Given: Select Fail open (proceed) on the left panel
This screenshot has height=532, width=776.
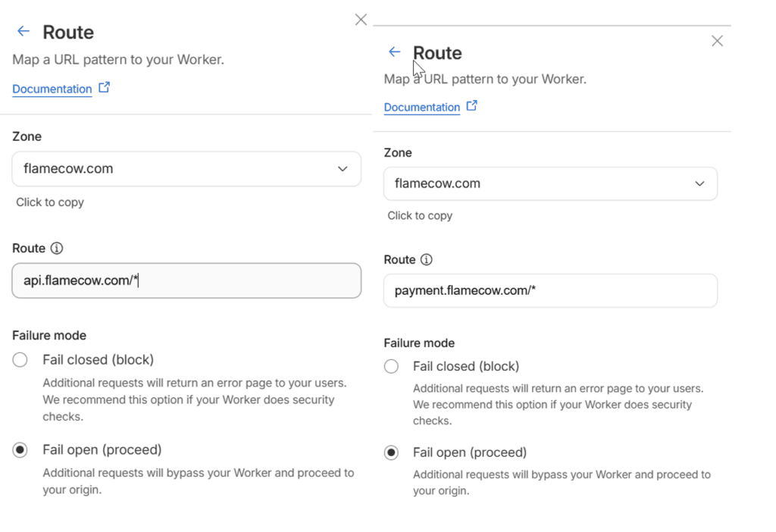Looking at the screenshot, I should [20, 449].
